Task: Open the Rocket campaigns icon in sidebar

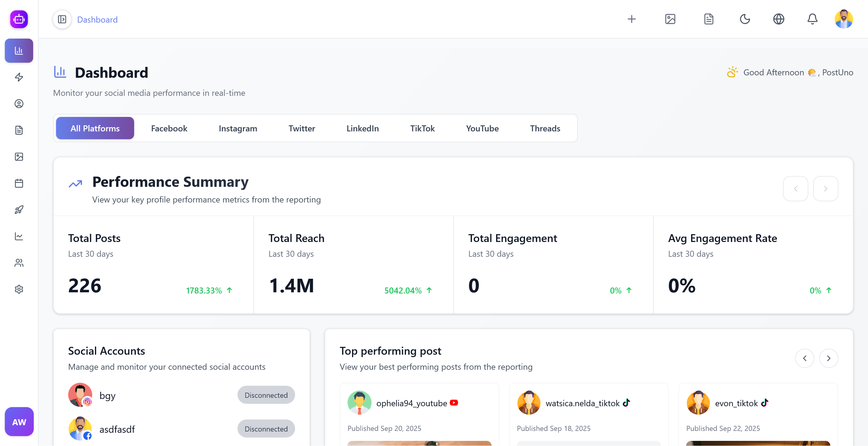Action: pos(19,209)
